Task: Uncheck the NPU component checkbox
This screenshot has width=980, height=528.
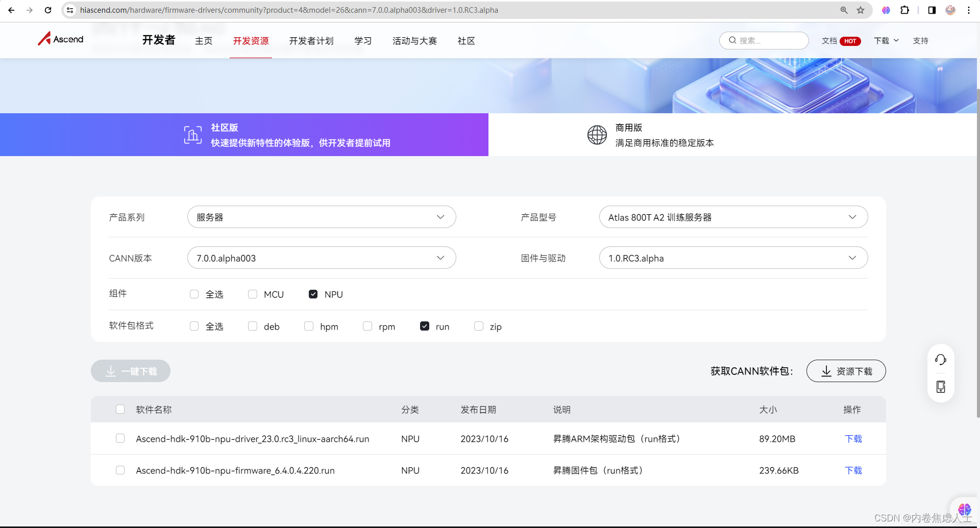Action: point(313,294)
